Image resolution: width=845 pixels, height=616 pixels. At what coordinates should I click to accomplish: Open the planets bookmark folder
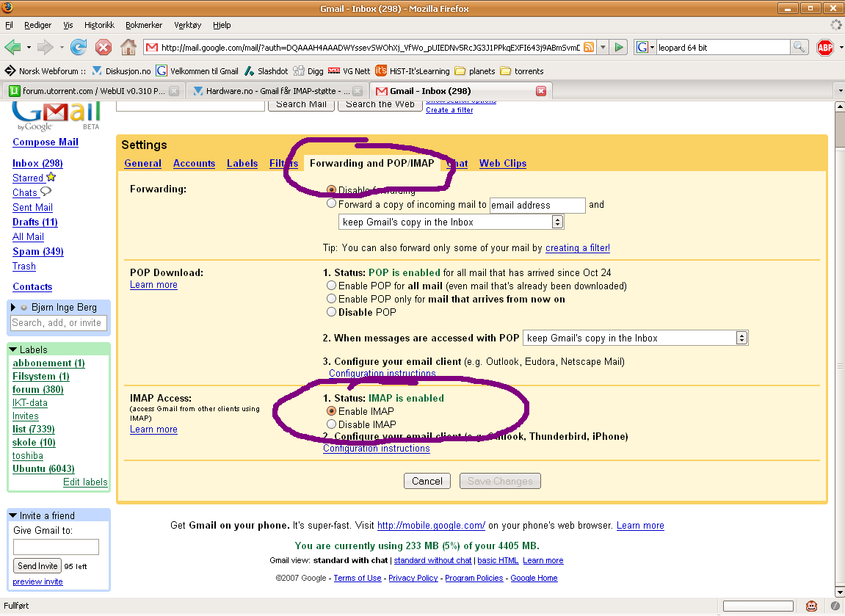(x=475, y=71)
